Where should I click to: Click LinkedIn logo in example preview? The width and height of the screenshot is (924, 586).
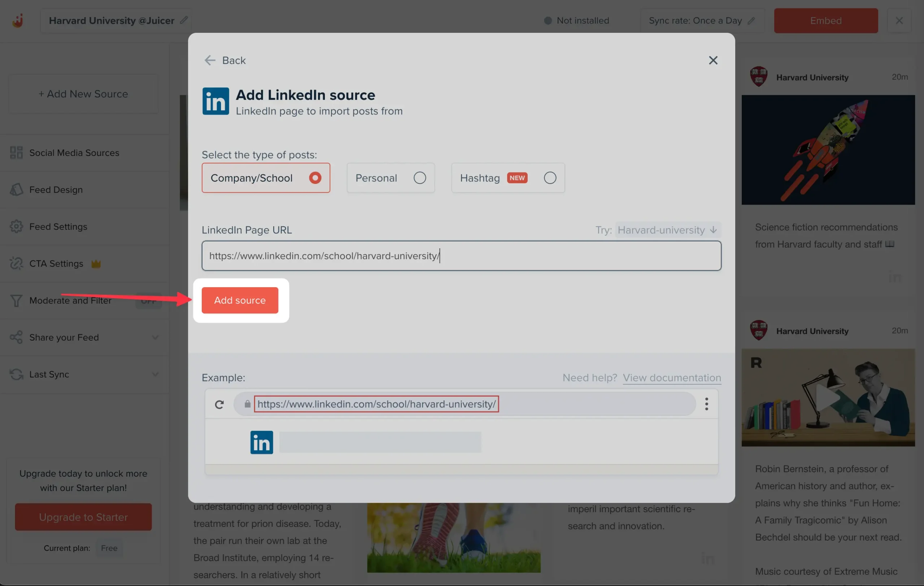pos(262,443)
